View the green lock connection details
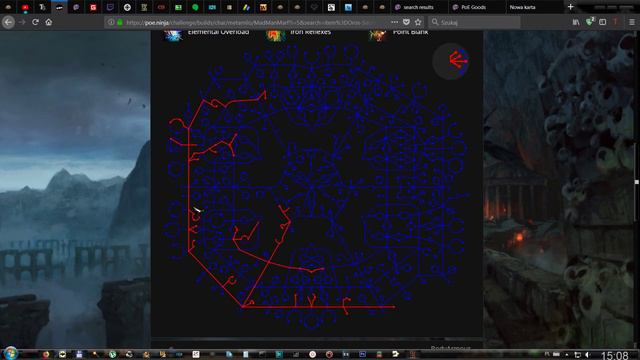This screenshot has height=360, width=640. click(x=120, y=22)
